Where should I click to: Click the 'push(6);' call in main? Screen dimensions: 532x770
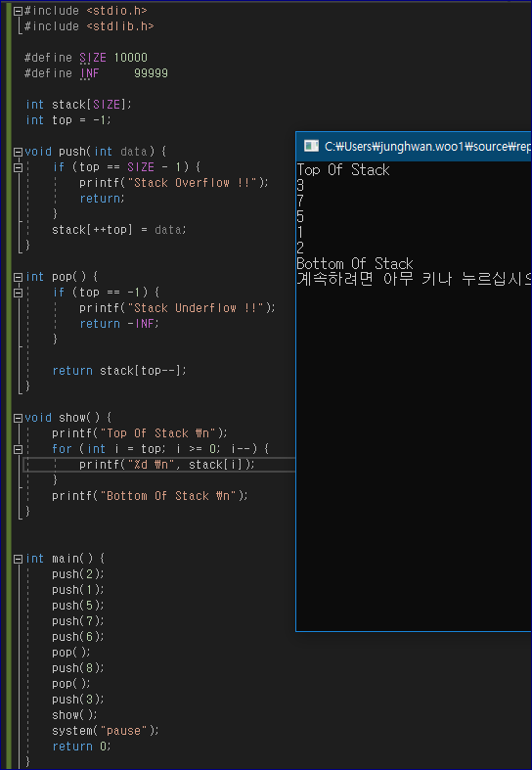[78, 637]
